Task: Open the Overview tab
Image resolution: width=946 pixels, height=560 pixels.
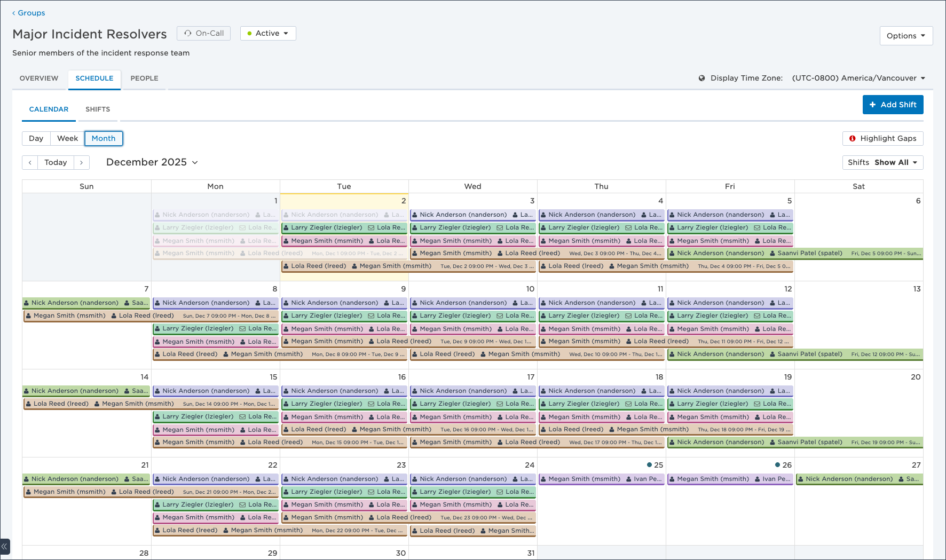Action: (x=39, y=78)
